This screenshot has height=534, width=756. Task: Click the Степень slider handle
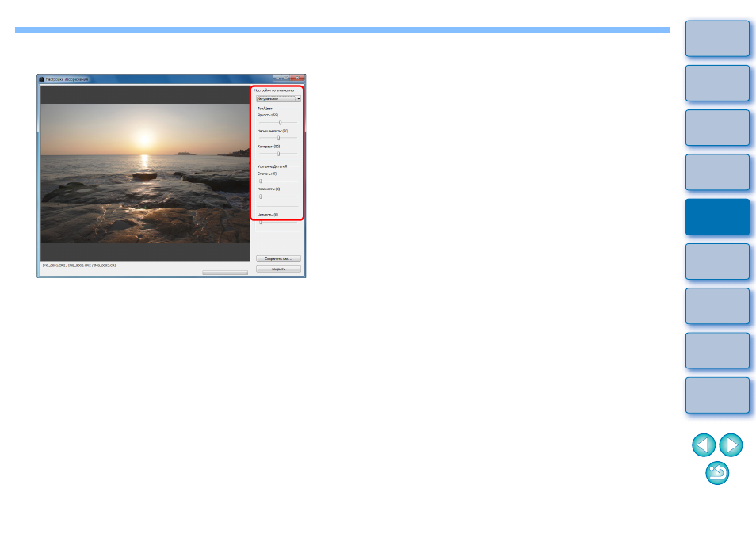click(261, 181)
